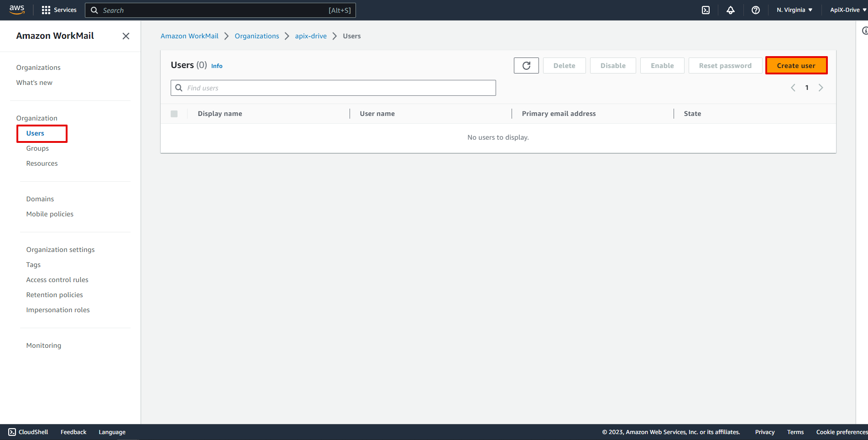Open Domains in the sidebar
868x440 pixels.
[x=40, y=199]
